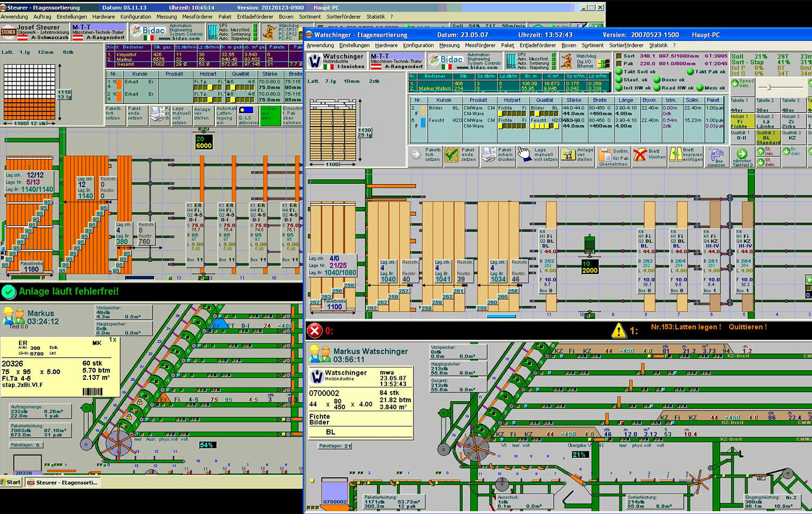Viewport: 812px width, 514px height.
Task: Click the Init HW ok green indicator
Action: (619, 88)
